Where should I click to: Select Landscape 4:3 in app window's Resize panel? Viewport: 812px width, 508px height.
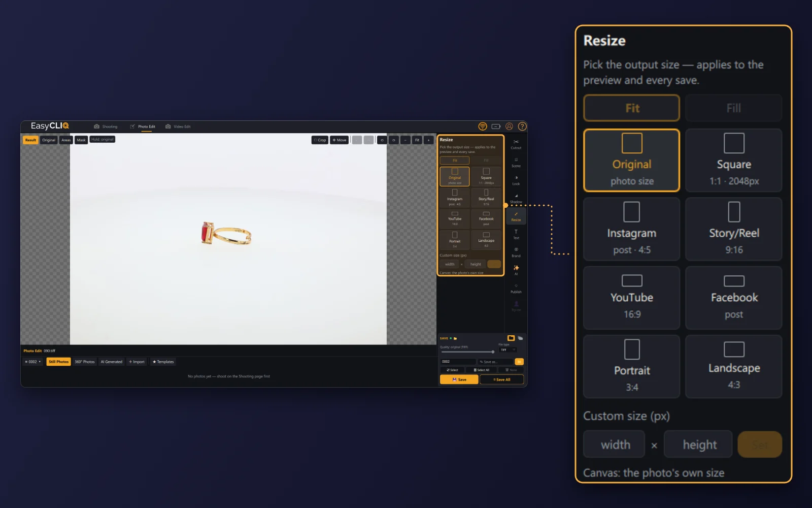click(486, 240)
